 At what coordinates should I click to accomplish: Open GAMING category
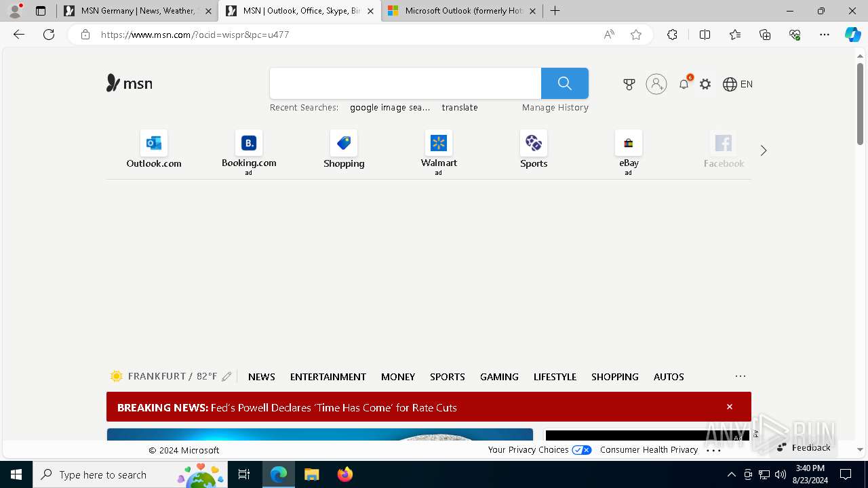click(499, 377)
